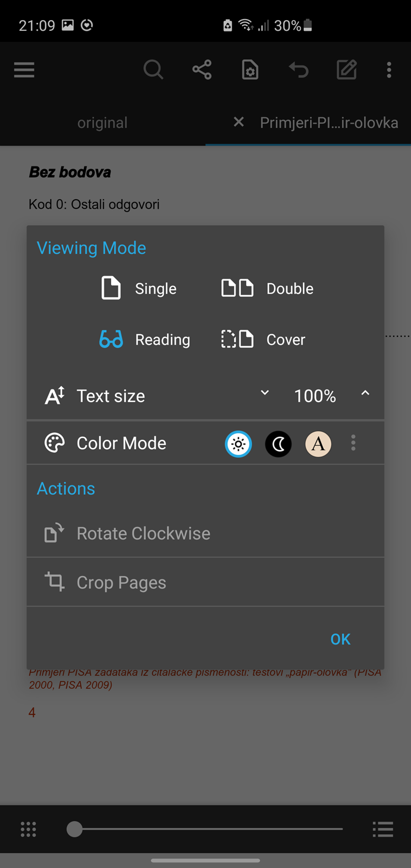Select Single page viewing mode
This screenshot has height=868, width=411.
coord(139,288)
